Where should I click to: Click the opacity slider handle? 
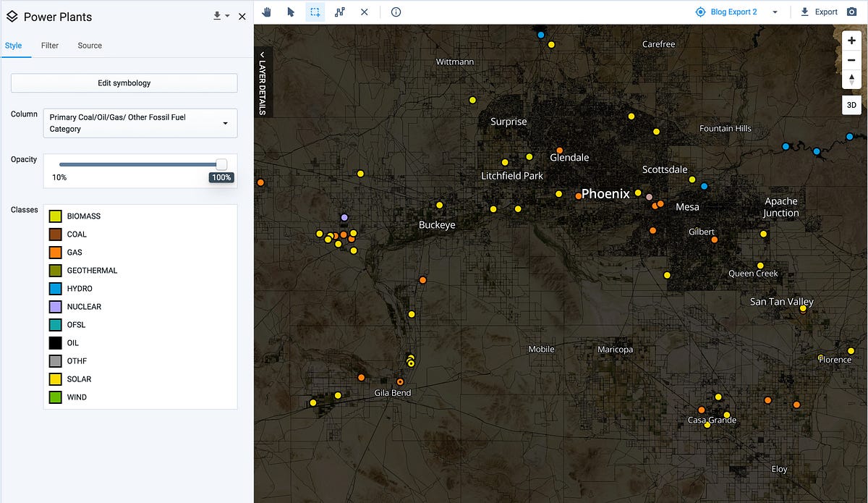221,165
